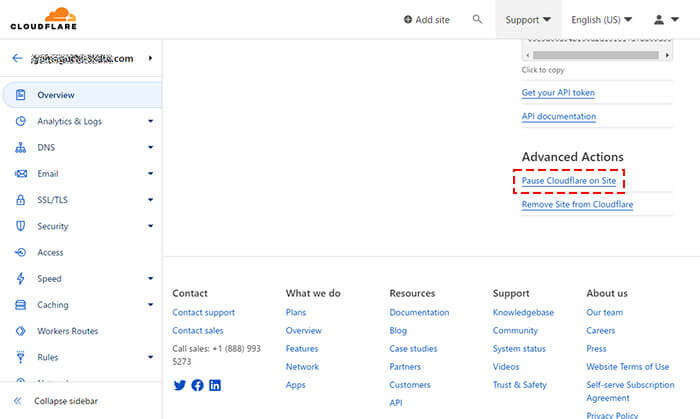Open Our team under About us

click(x=604, y=312)
